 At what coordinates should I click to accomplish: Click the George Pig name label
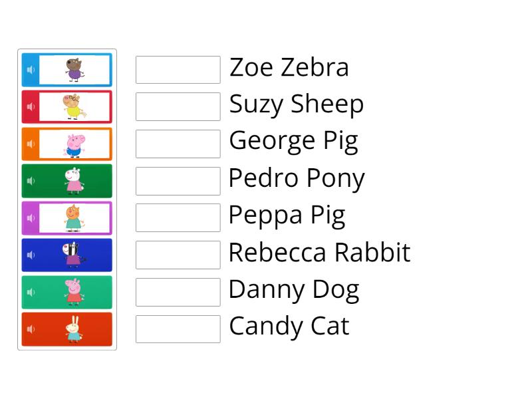tap(293, 142)
